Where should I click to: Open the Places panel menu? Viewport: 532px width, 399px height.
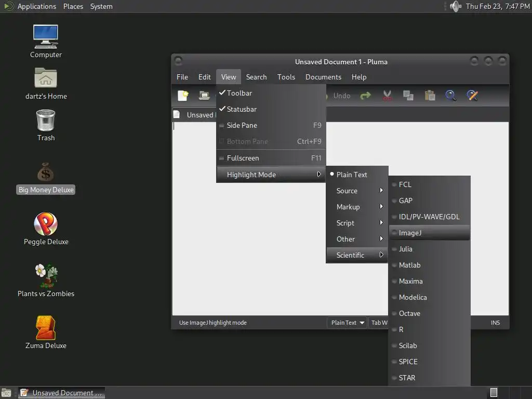click(73, 6)
